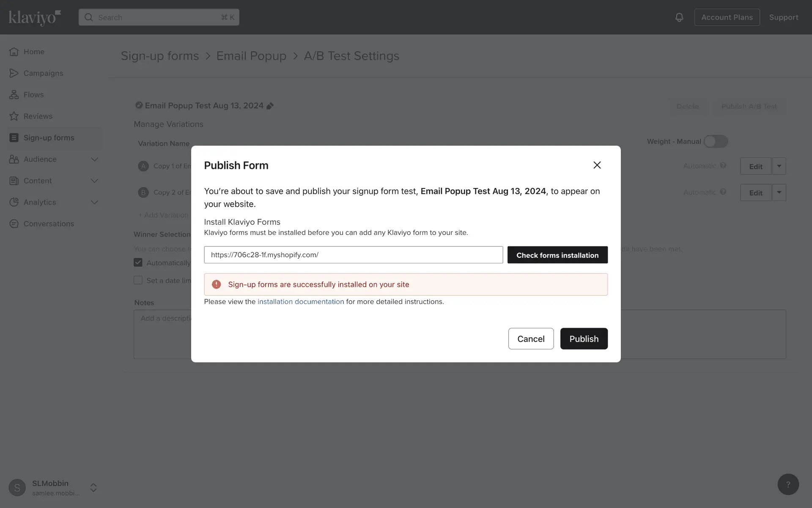Screen dimensions: 812x508
Task: Click the Reviews star icon
Action: [14, 116]
